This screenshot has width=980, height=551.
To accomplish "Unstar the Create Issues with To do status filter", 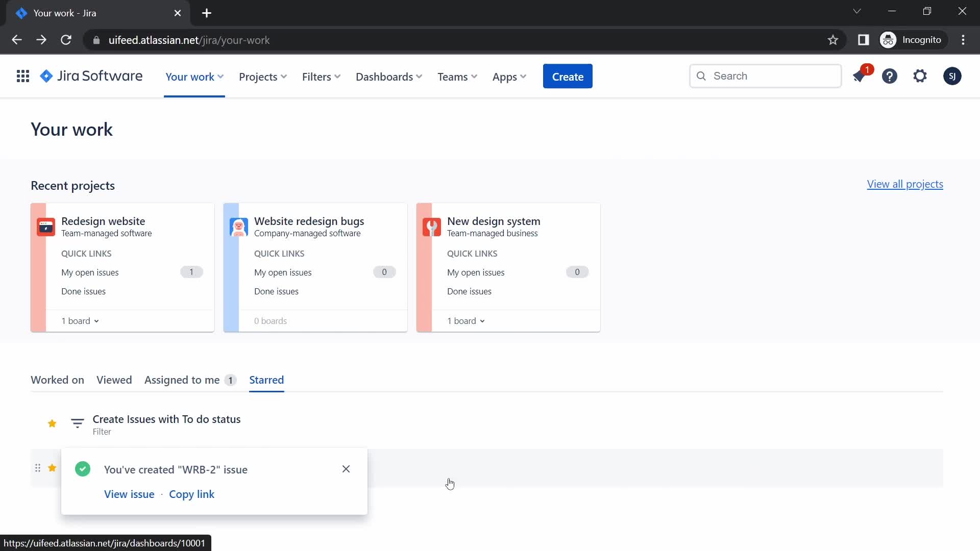I will pyautogui.click(x=52, y=423).
